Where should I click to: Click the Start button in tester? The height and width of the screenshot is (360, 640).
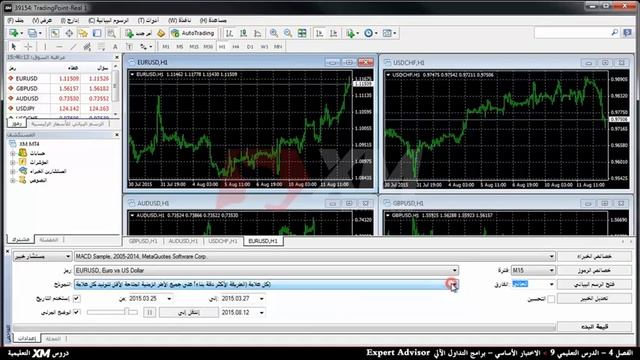pyautogui.click(x=594, y=327)
